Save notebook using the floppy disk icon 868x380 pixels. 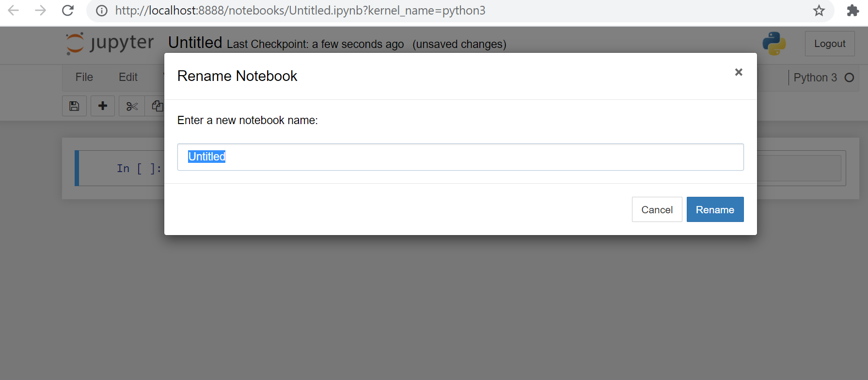74,106
